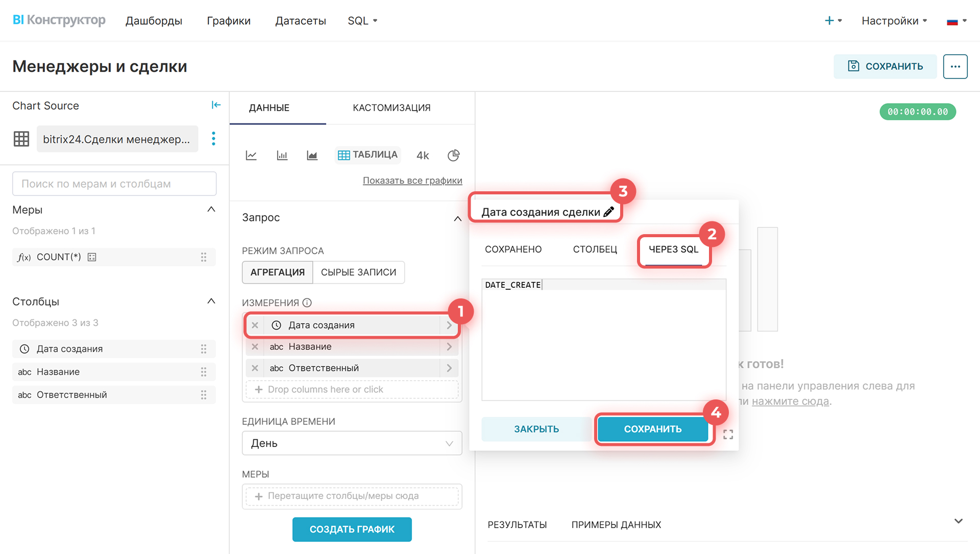Select the bar chart icon
This screenshot has width=980, height=554.
pos(282,155)
